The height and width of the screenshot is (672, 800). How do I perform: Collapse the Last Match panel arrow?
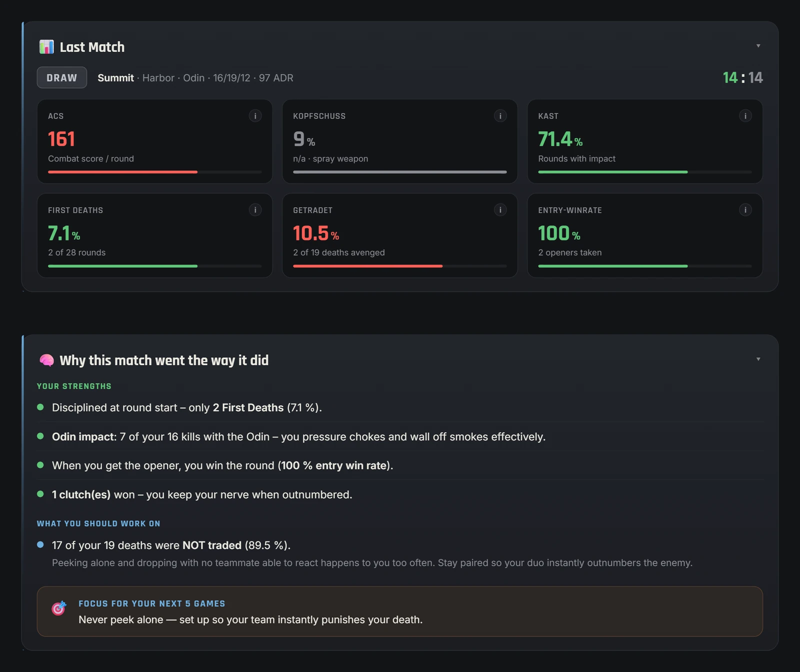tap(758, 46)
